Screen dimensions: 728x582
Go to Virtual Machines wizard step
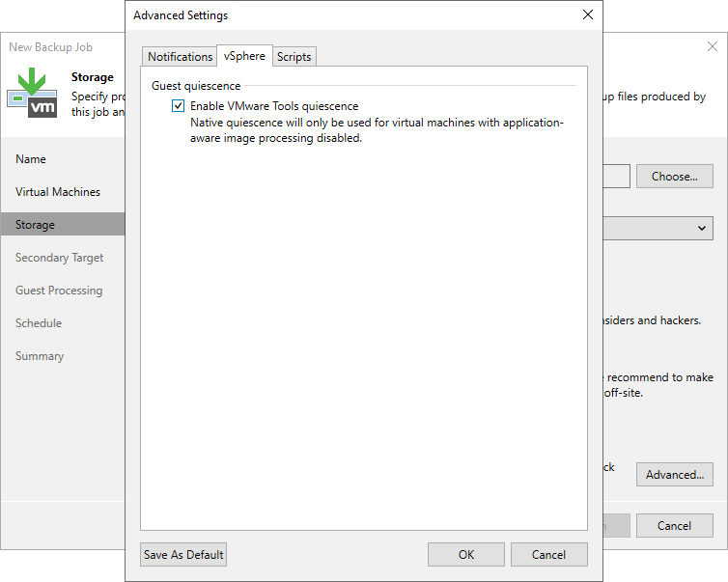pyautogui.click(x=58, y=192)
